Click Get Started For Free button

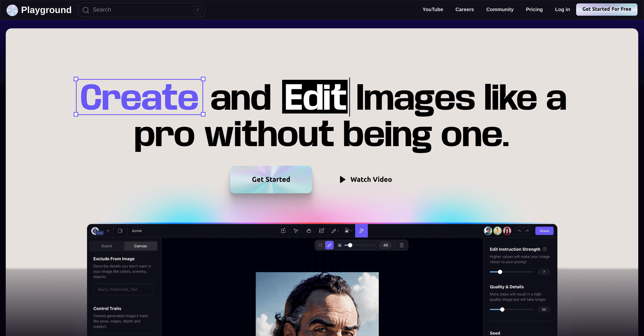pos(606,9)
